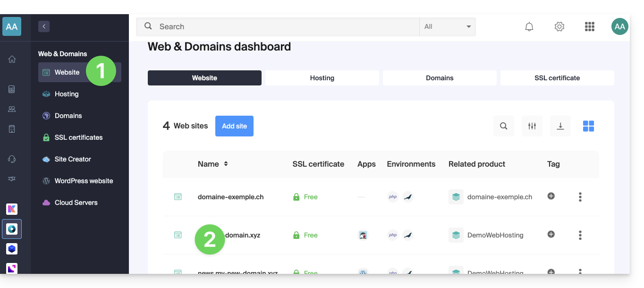644x288 pixels.
Task: Expand the All search filter dropdown
Action: click(x=447, y=27)
